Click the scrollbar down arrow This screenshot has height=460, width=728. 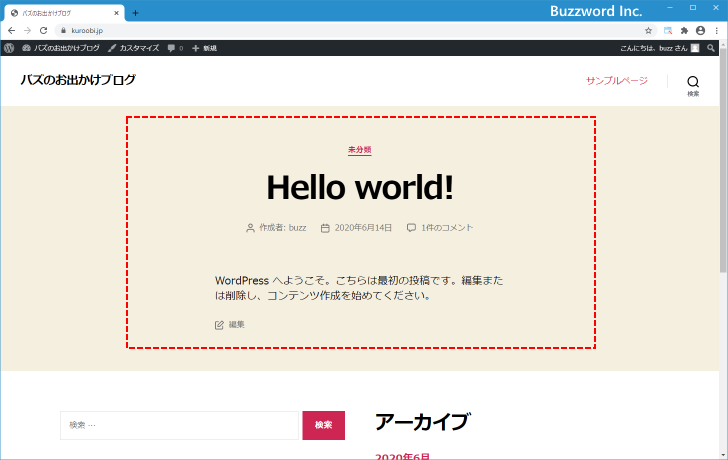click(x=723, y=455)
